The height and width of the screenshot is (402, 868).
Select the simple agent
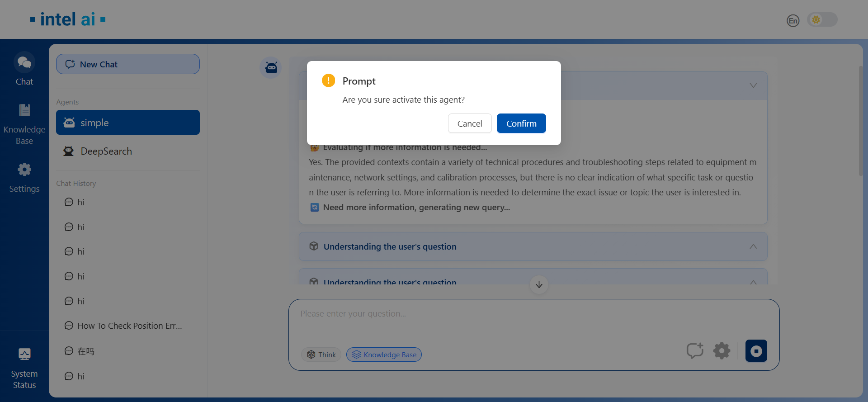click(127, 123)
